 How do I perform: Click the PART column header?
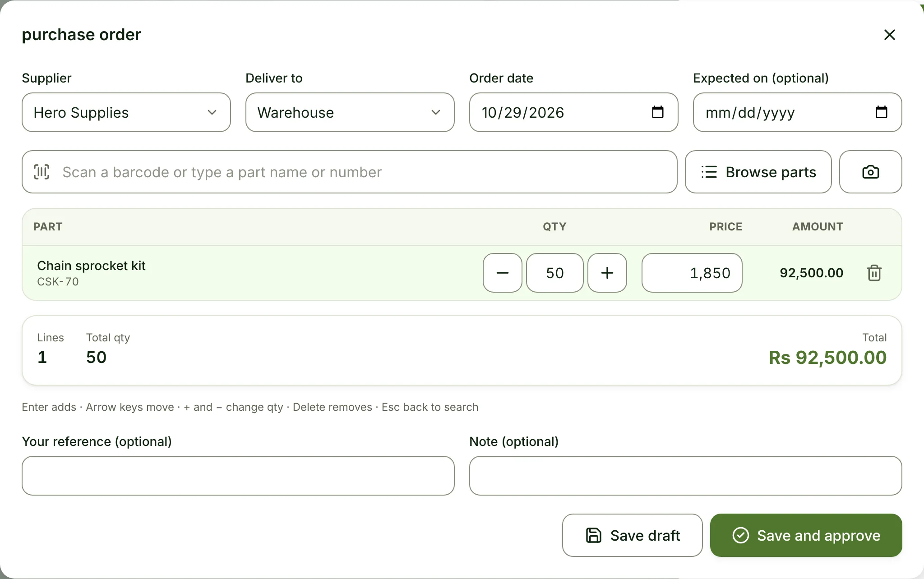pos(48,226)
